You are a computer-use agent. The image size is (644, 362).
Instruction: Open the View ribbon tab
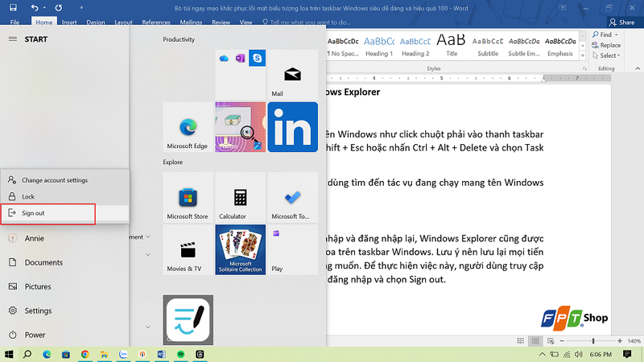pos(246,23)
